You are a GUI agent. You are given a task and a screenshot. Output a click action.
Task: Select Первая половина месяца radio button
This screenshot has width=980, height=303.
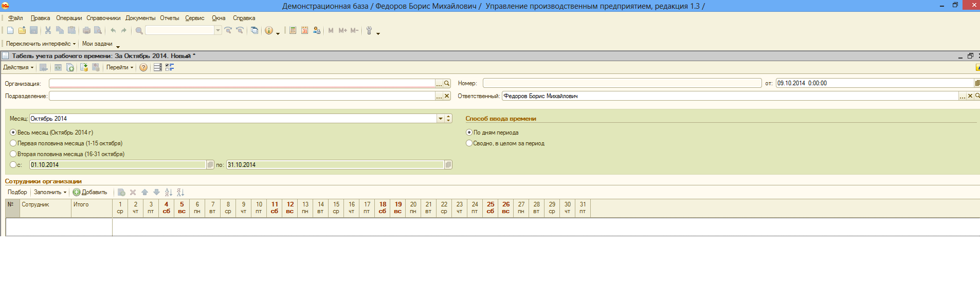click(x=13, y=143)
